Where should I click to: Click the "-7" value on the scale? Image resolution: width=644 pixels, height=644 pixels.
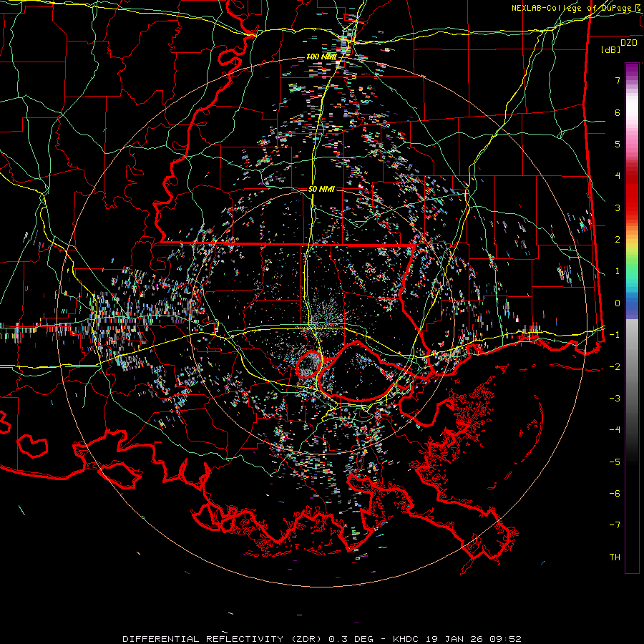tap(615, 525)
